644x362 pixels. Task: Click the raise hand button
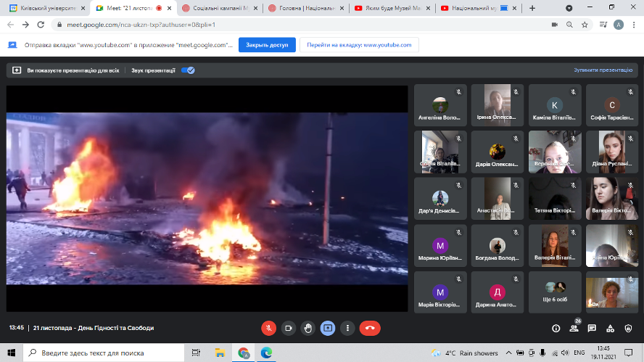308,328
